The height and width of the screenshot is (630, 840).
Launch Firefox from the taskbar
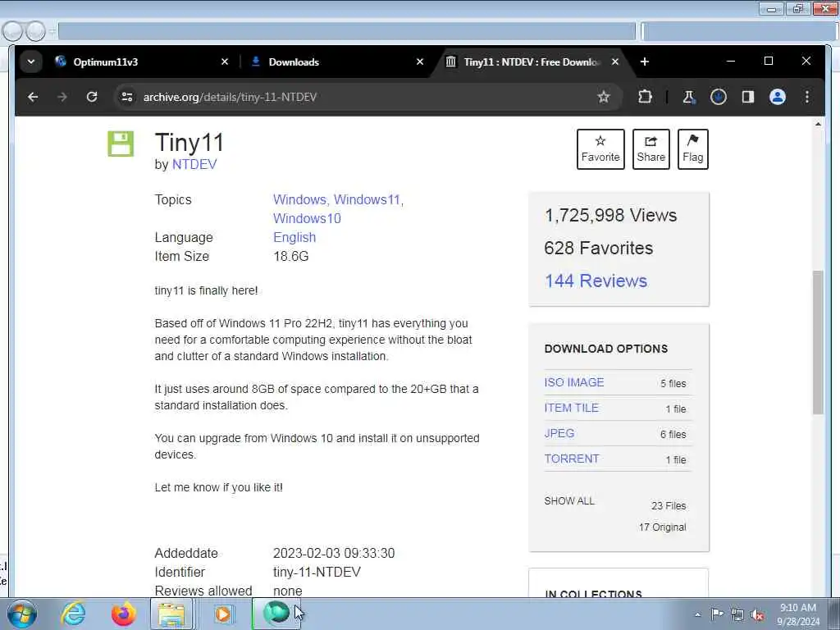click(123, 614)
